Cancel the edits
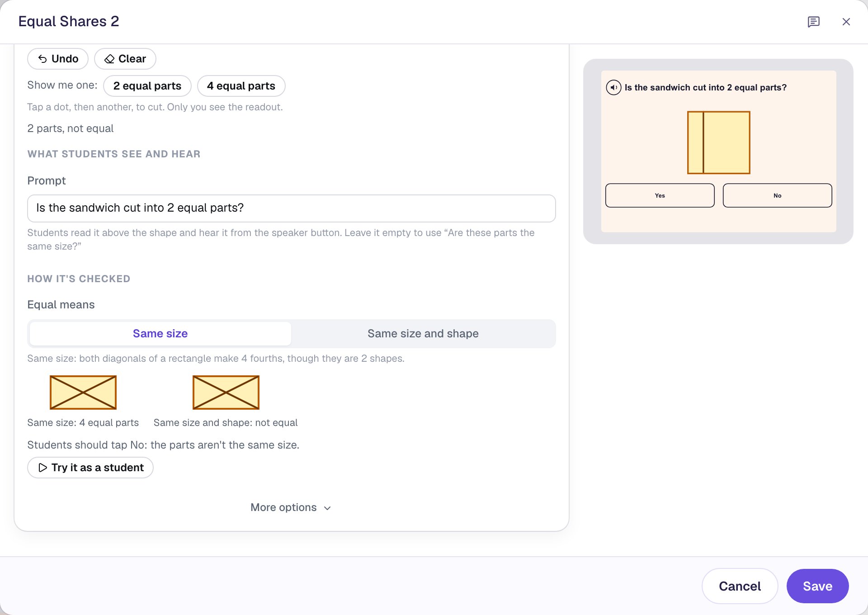Image resolution: width=868 pixels, height=615 pixels. [x=740, y=586]
